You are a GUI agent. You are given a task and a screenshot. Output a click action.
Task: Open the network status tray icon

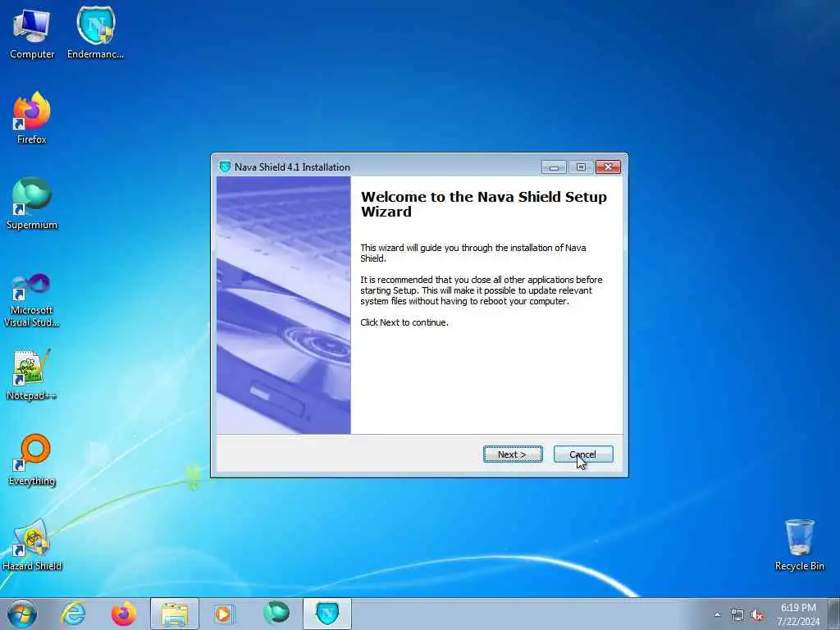737,615
